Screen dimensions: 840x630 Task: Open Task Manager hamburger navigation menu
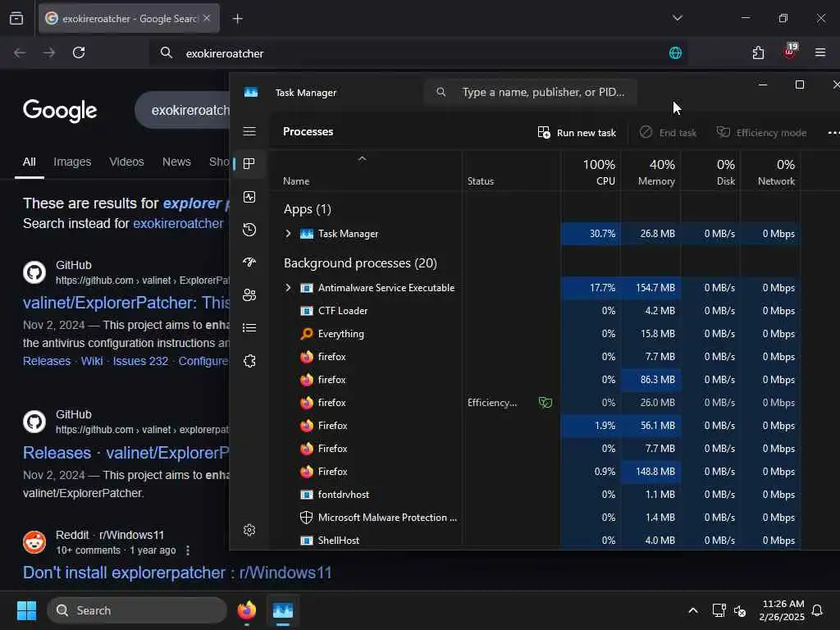[x=249, y=132]
